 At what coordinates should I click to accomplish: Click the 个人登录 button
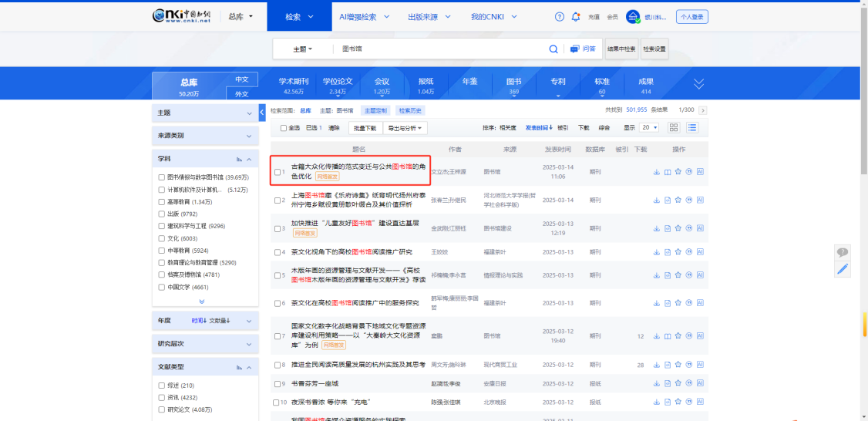click(x=692, y=17)
